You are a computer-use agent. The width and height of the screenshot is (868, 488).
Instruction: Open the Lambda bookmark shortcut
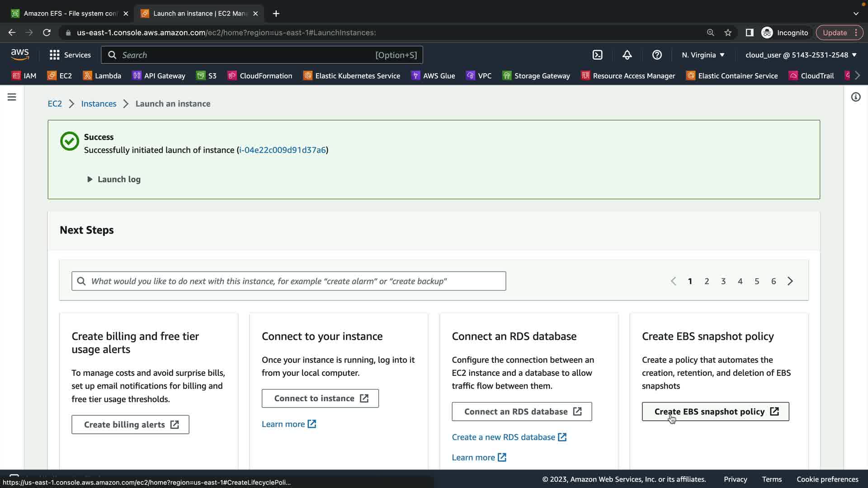pos(102,75)
